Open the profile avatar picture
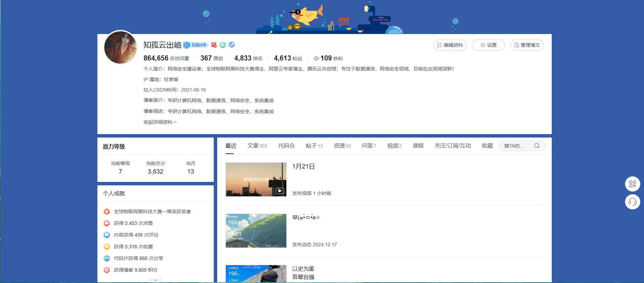 click(120, 47)
